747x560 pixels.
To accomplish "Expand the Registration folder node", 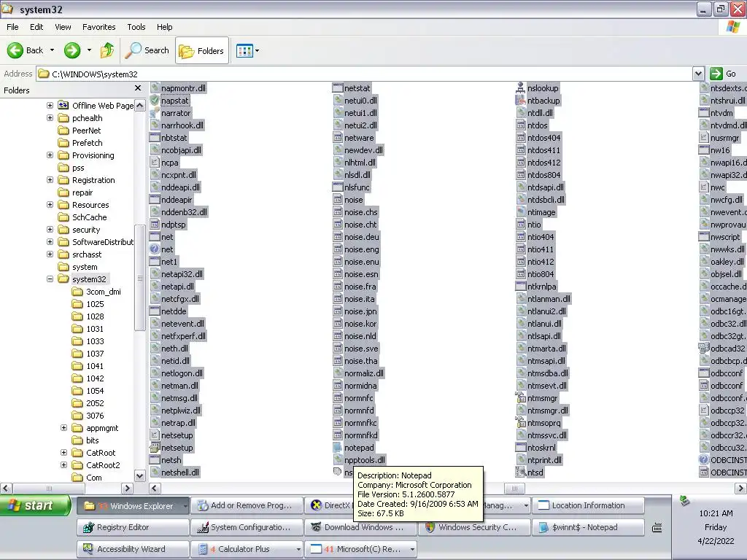I will (x=50, y=180).
